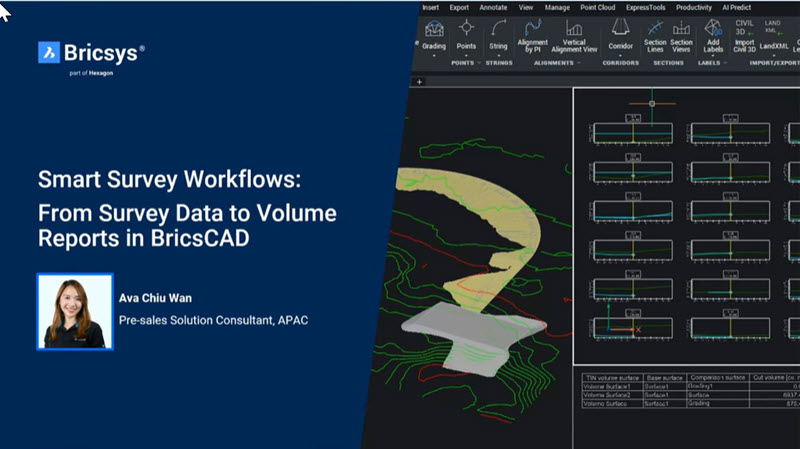800x449 pixels.
Task: Click the SECTIONS panel label
Action: click(668, 63)
